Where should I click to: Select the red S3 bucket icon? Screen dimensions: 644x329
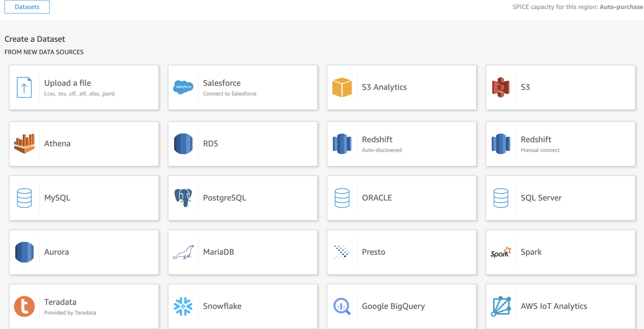point(501,87)
